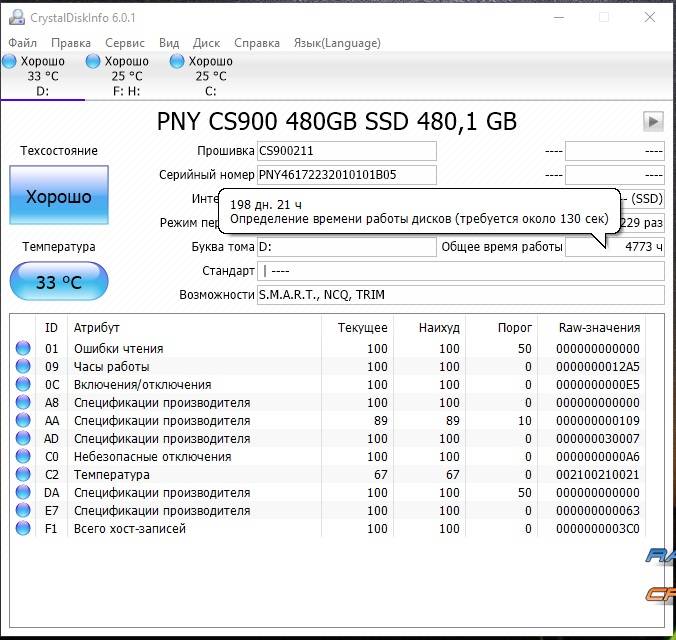Select the Часы работы attribute text
Screen dimensions: 676x640
[x=112, y=367]
